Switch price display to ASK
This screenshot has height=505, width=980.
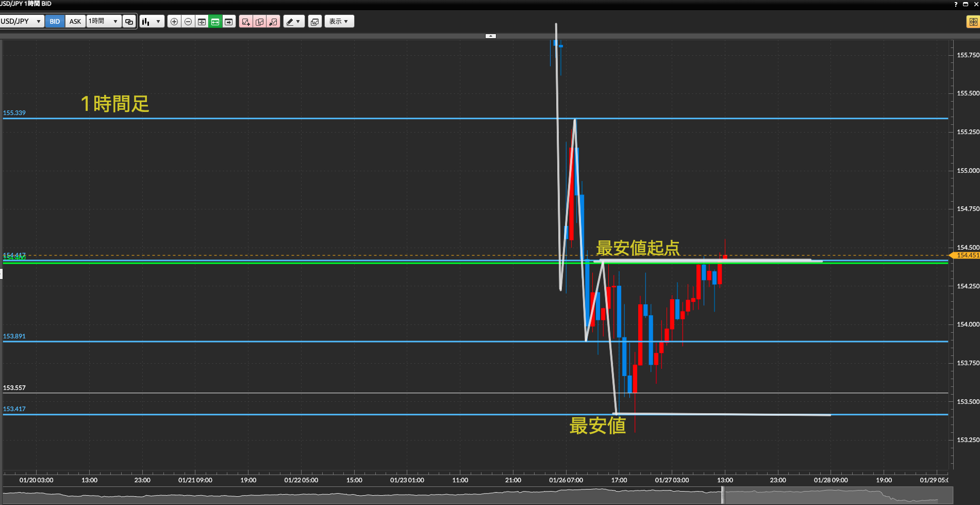(75, 22)
